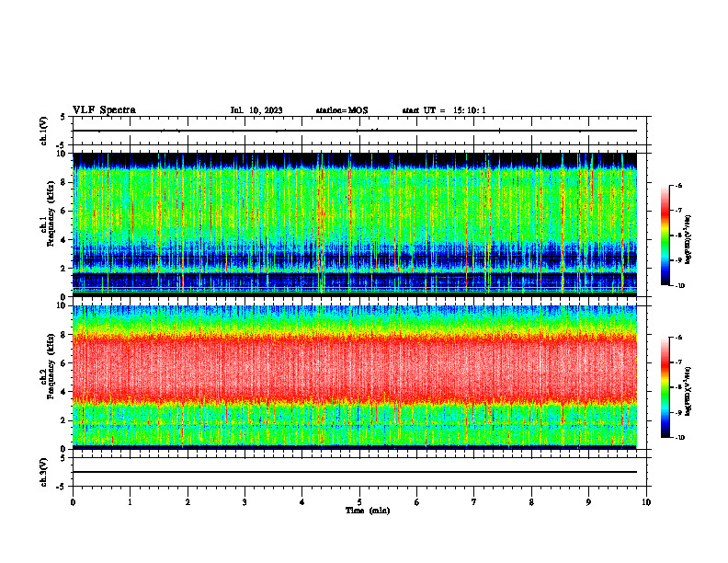
Task: Click the ch.2 colorbar "-6" tick label
Action: point(679,338)
